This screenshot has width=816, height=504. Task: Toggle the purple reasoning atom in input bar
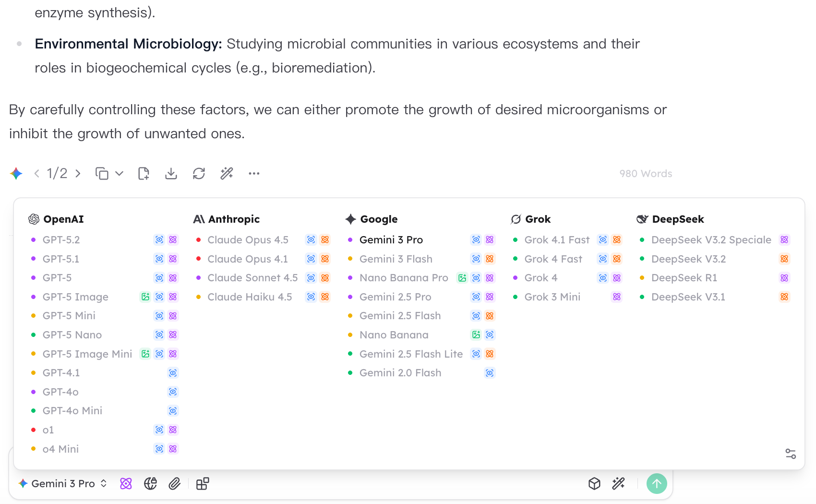click(x=126, y=483)
